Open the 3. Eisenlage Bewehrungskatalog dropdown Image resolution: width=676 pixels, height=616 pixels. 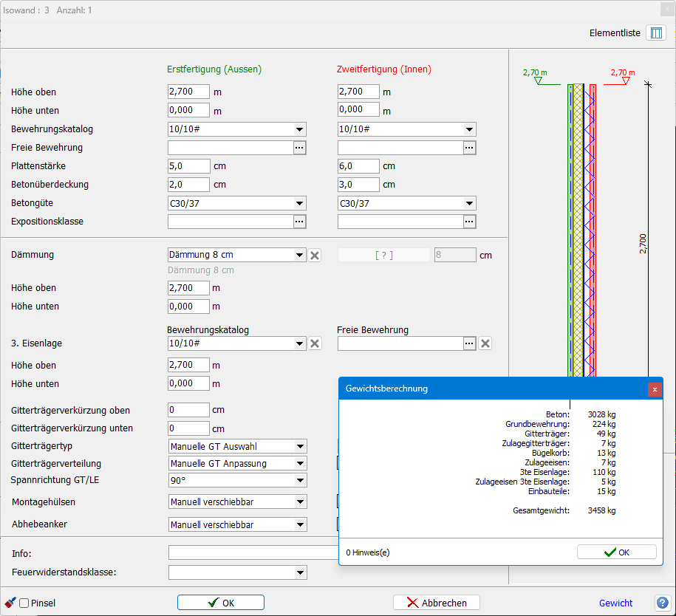[x=299, y=343]
